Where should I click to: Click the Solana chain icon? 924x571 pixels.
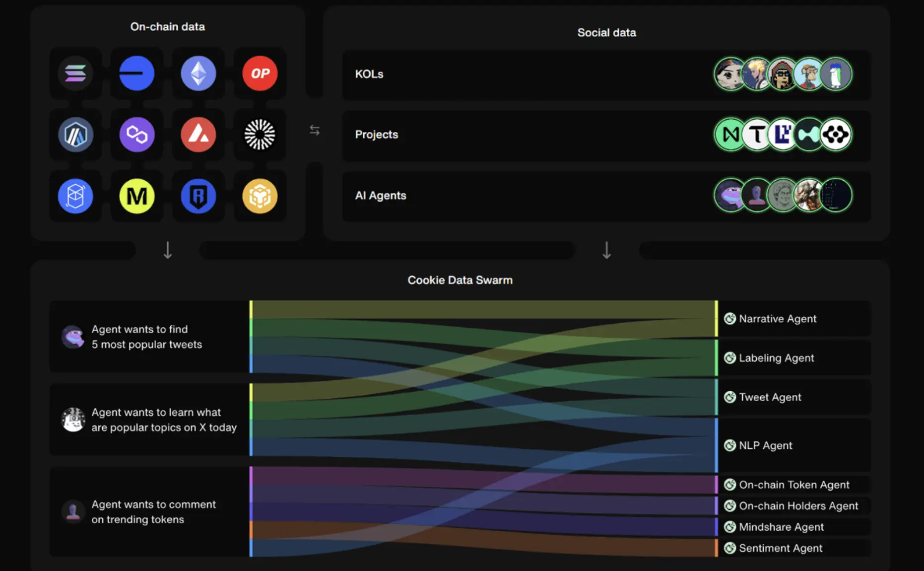click(75, 73)
